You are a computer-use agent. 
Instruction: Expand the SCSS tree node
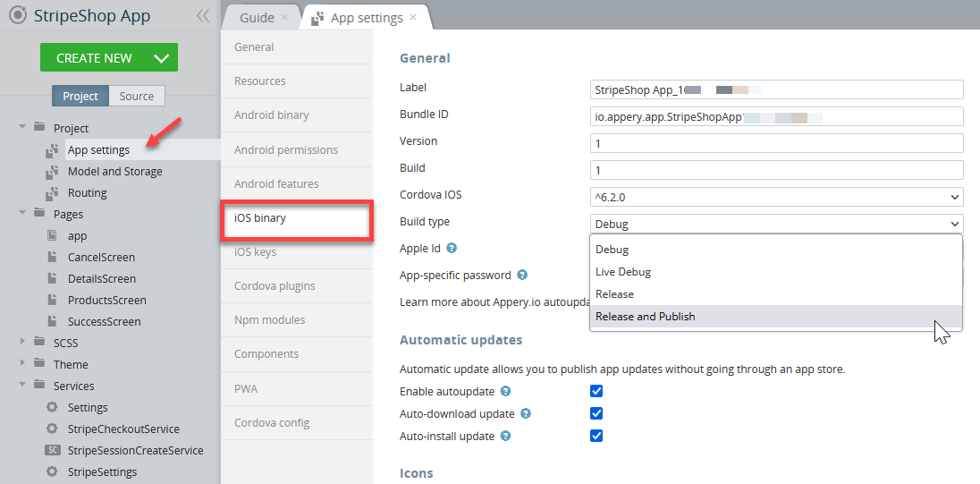point(22,342)
